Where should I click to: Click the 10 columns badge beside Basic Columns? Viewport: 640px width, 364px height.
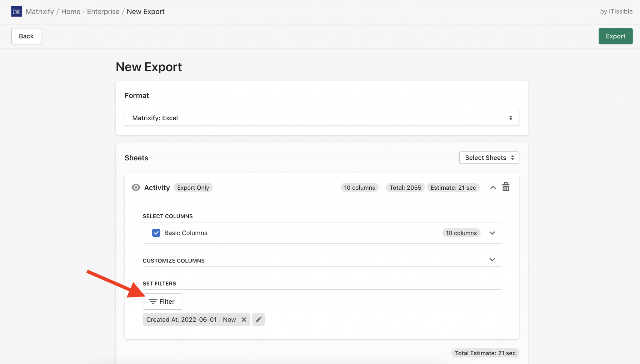(x=461, y=233)
